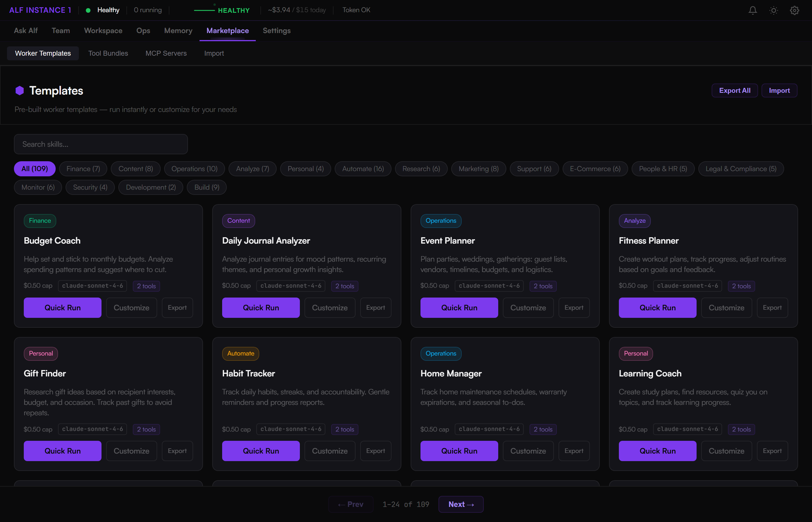Switch to the Memory tab

(x=178, y=30)
